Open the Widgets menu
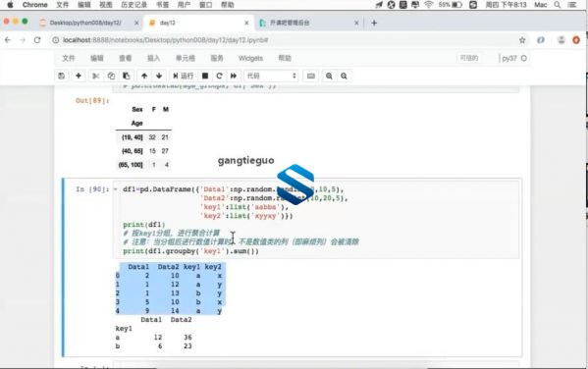588x369 pixels. (250, 58)
